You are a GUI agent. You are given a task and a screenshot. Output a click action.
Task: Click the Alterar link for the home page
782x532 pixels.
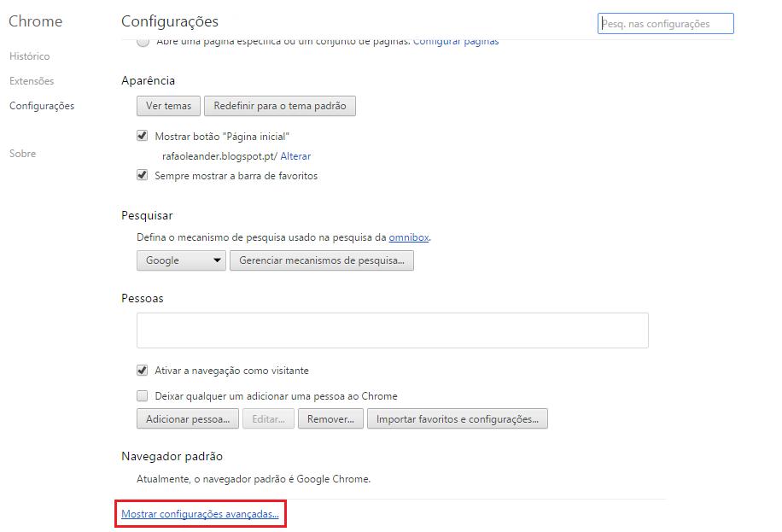coord(295,156)
